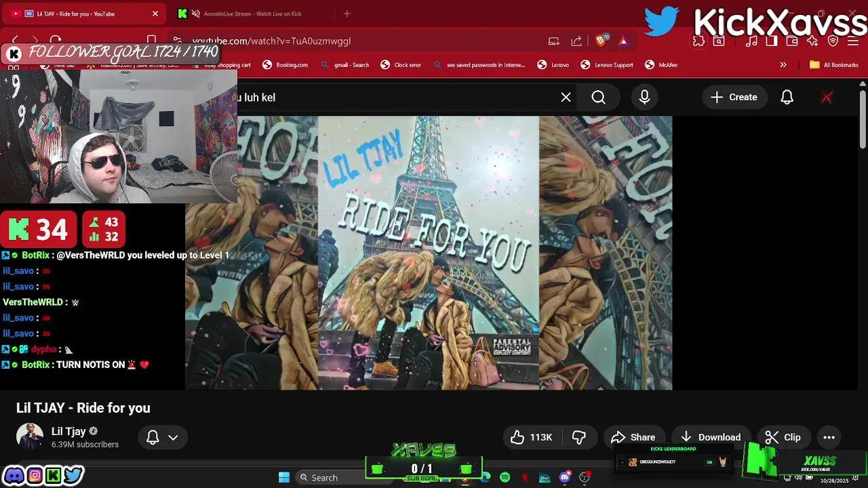This screenshot has height=488, width=868.
Task: Open the All Bookmarks folder
Action: pos(834,65)
